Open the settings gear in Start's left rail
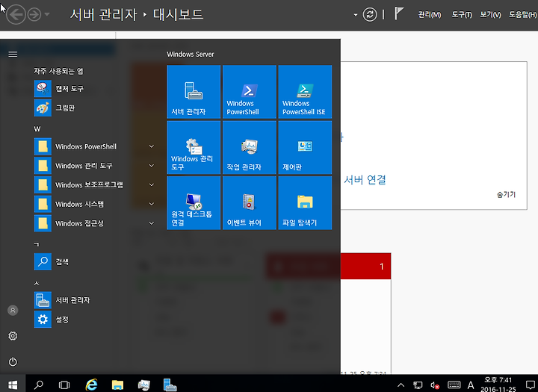 (13, 336)
